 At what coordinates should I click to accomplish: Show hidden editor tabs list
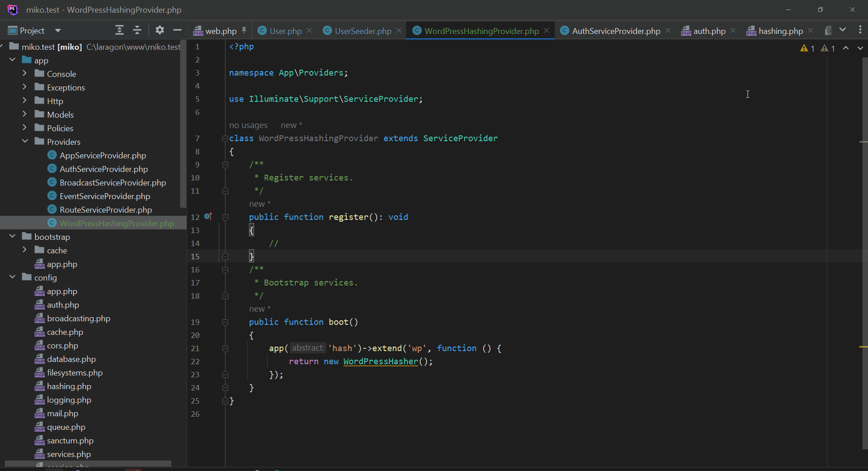pos(843,30)
